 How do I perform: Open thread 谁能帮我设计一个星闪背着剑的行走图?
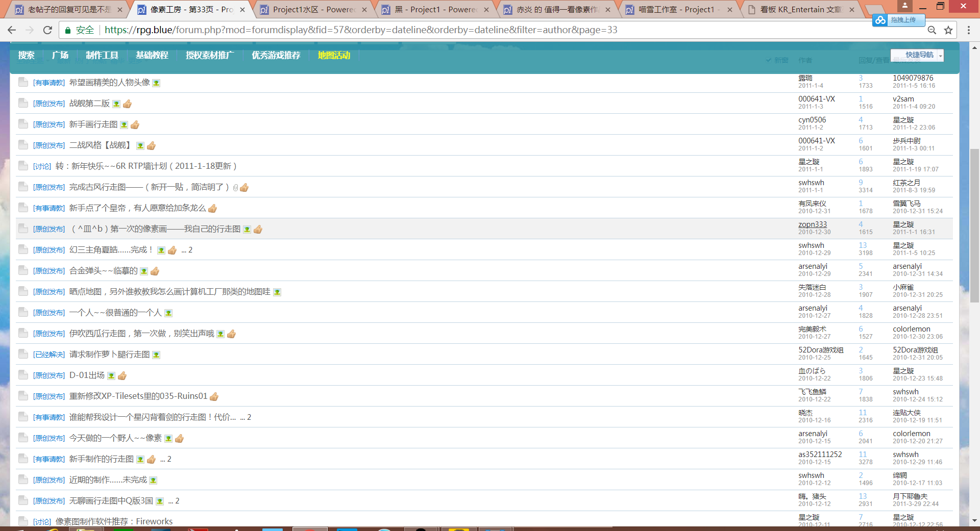click(152, 417)
